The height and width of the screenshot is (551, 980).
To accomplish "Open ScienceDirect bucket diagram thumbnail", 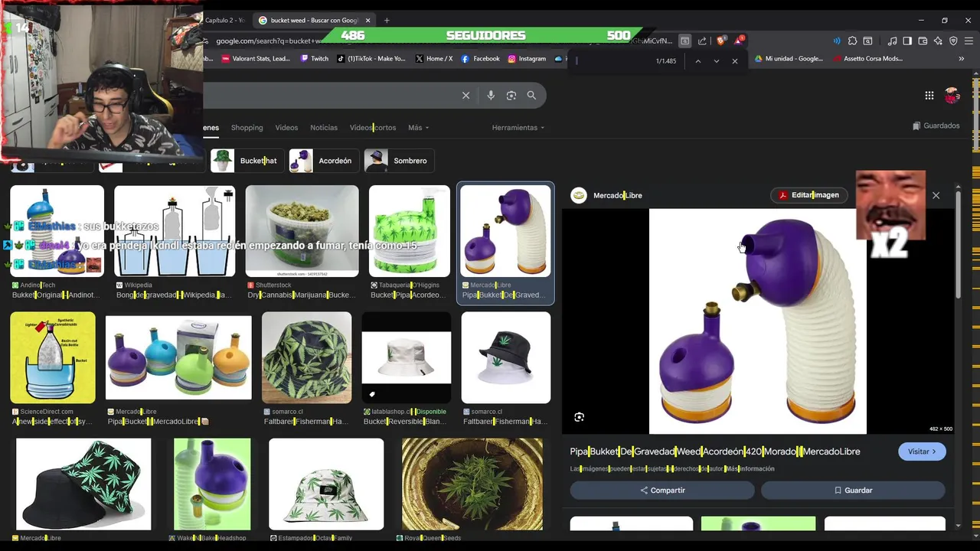I will click(53, 357).
